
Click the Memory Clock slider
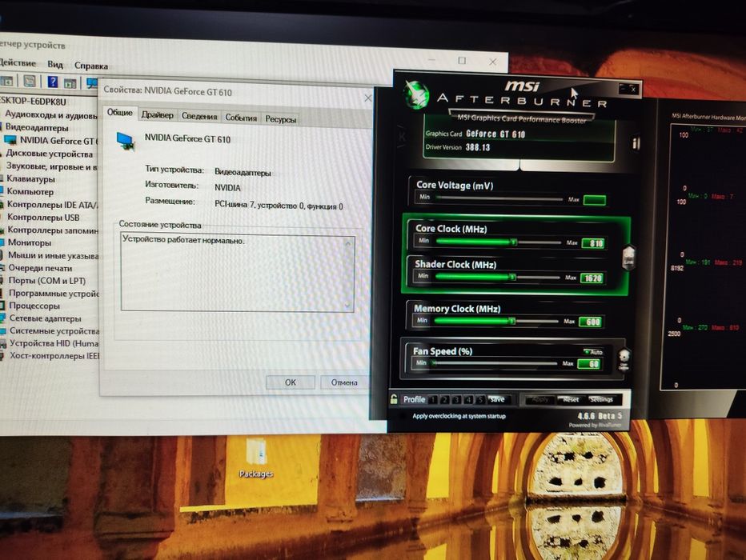tap(496, 321)
